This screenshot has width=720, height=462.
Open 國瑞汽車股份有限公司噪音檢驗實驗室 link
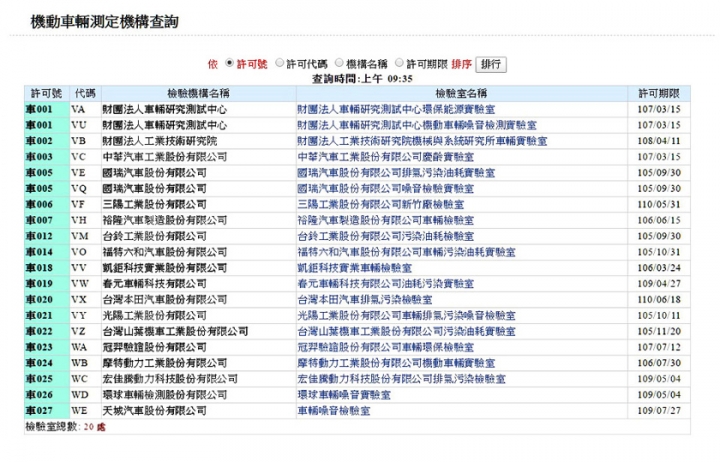(385, 188)
